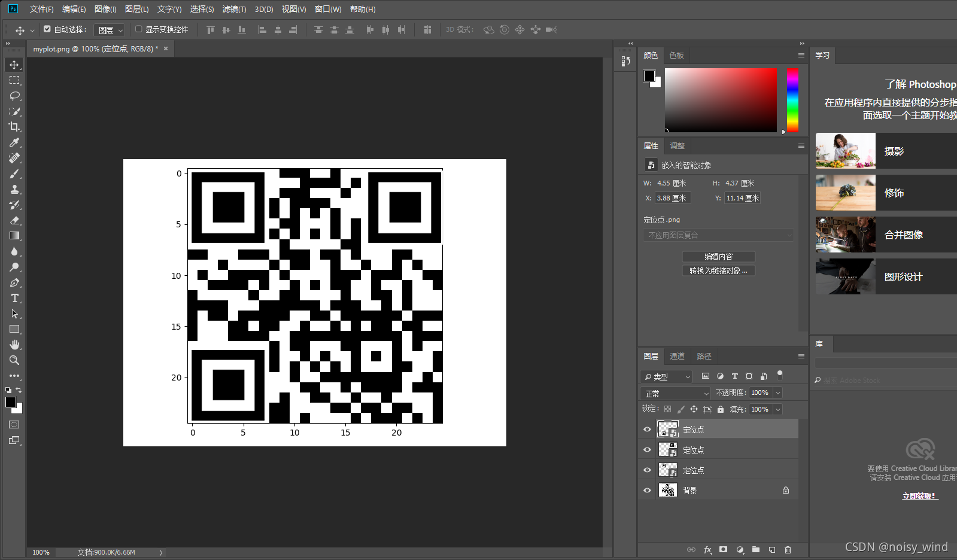Viewport: 957px width, 560px height.
Task: Choose the Dodge tool
Action: 14,267
